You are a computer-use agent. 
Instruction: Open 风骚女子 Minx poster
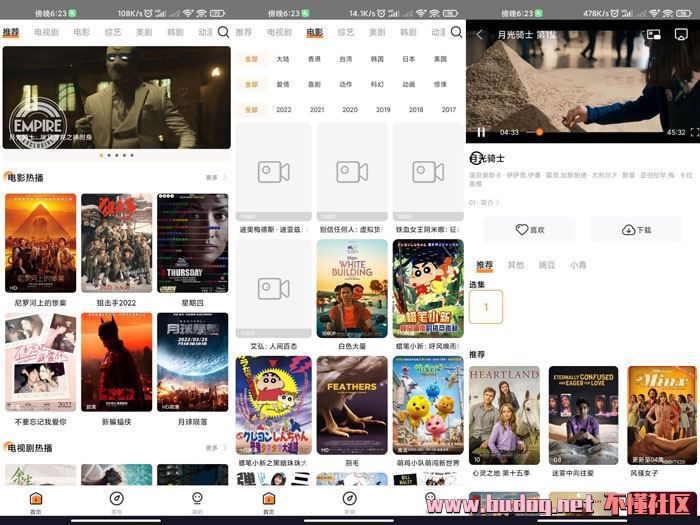(x=662, y=415)
